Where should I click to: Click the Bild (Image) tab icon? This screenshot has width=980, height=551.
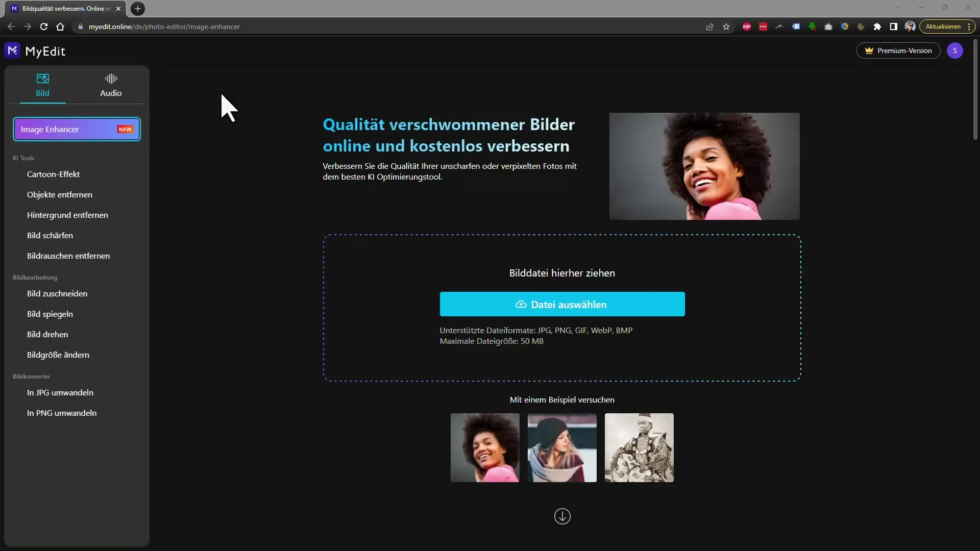[42, 79]
